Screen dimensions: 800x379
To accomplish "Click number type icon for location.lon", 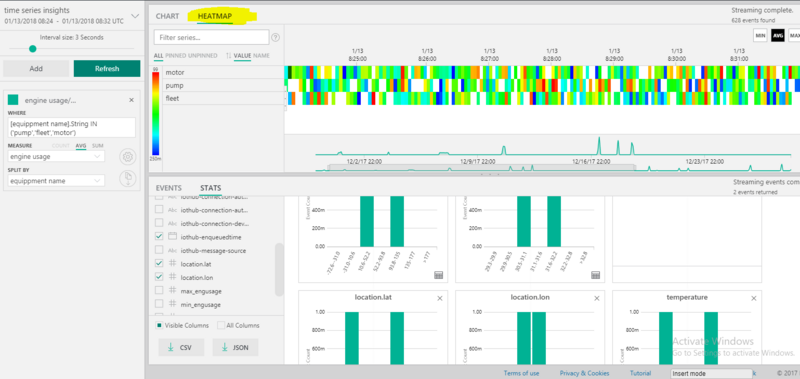I will point(172,277).
